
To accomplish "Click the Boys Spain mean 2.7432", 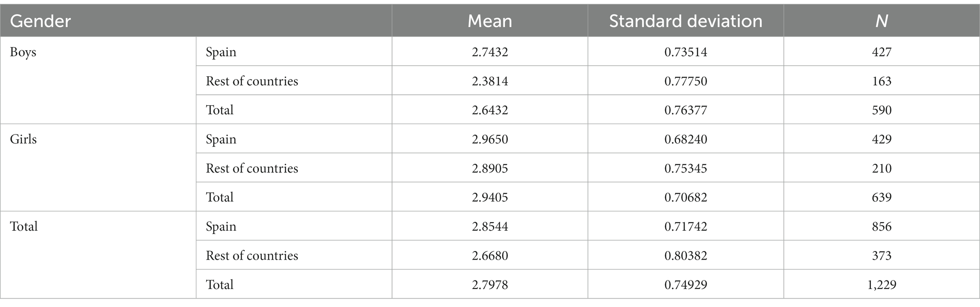I will click(x=490, y=52).
